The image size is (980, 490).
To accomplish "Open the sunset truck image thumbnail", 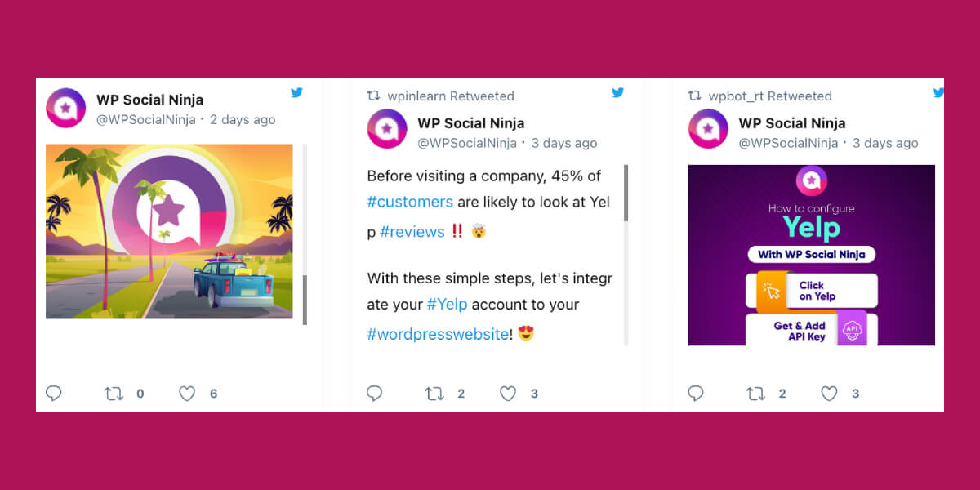I will [x=169, y=231].
